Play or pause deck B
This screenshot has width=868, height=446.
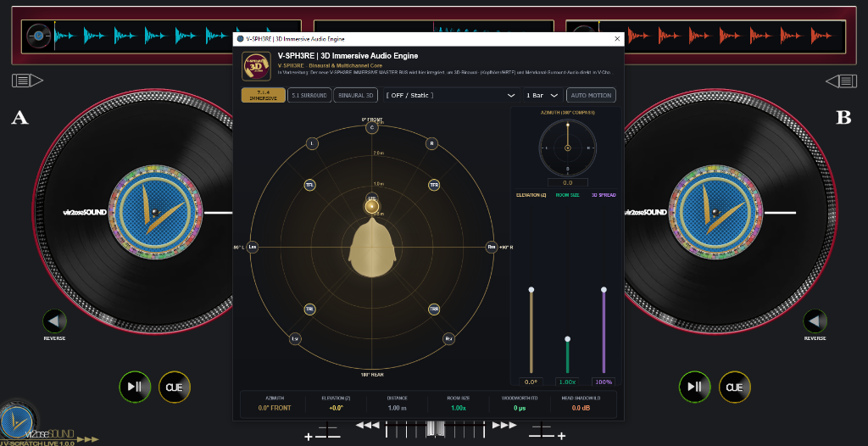pyautogui.click(x=695, y=387)
